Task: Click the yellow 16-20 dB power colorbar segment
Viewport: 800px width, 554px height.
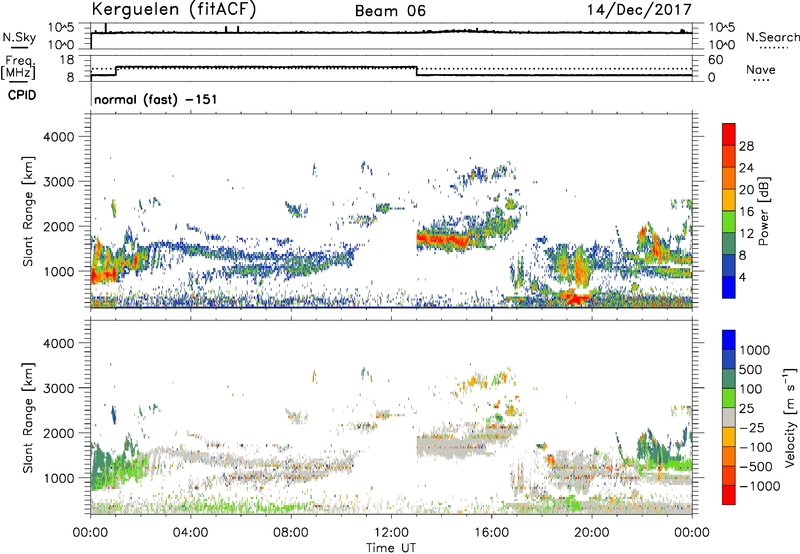Action: [x=729, y=200]
